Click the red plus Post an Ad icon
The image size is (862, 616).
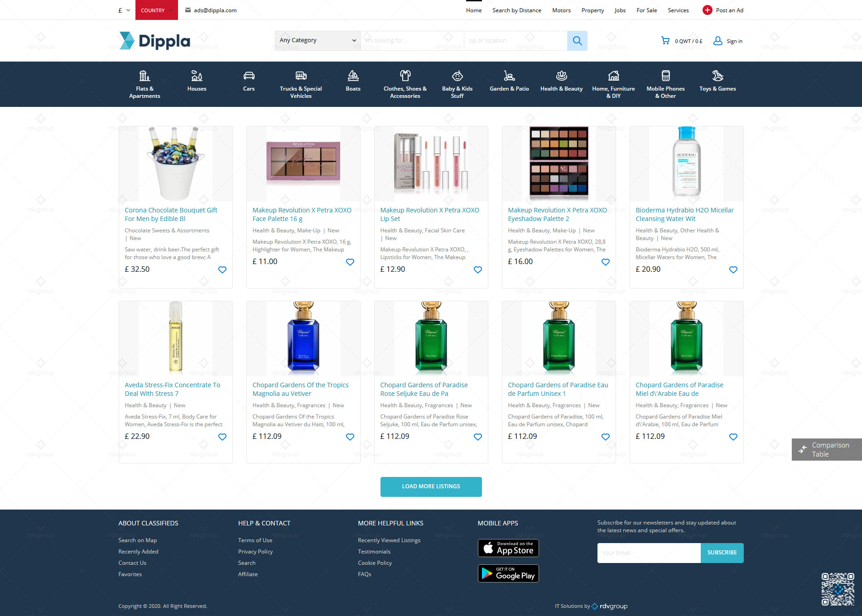tap(707, 10)
